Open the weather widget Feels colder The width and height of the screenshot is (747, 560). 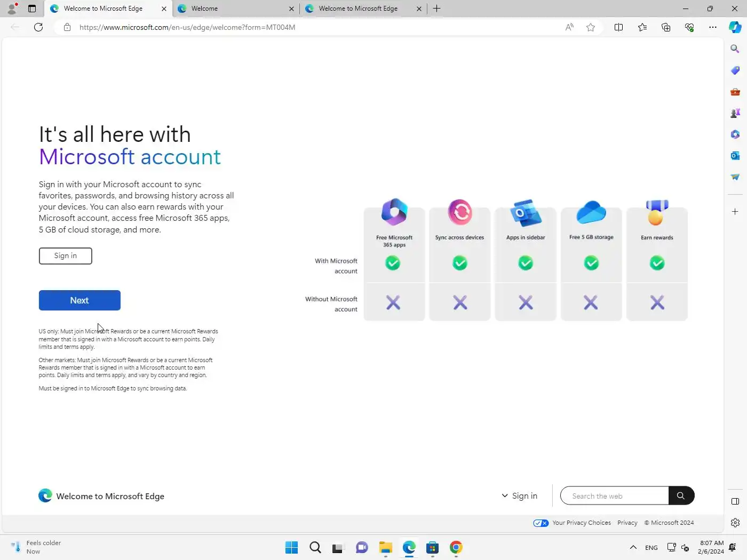pyautogui.click(x=36, y=547)
